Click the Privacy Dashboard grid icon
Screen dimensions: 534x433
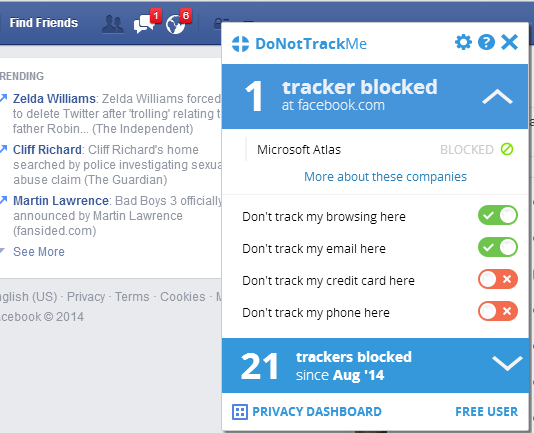point(240,412)
